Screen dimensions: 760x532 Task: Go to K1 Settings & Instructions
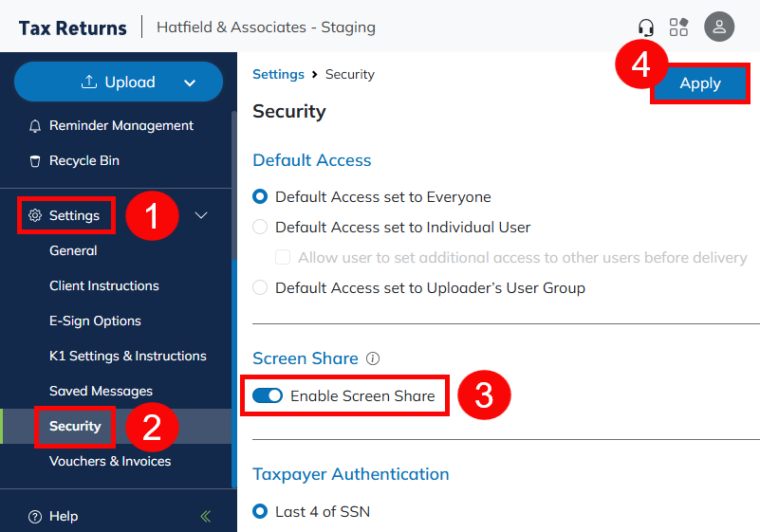[x=127, y=356]
